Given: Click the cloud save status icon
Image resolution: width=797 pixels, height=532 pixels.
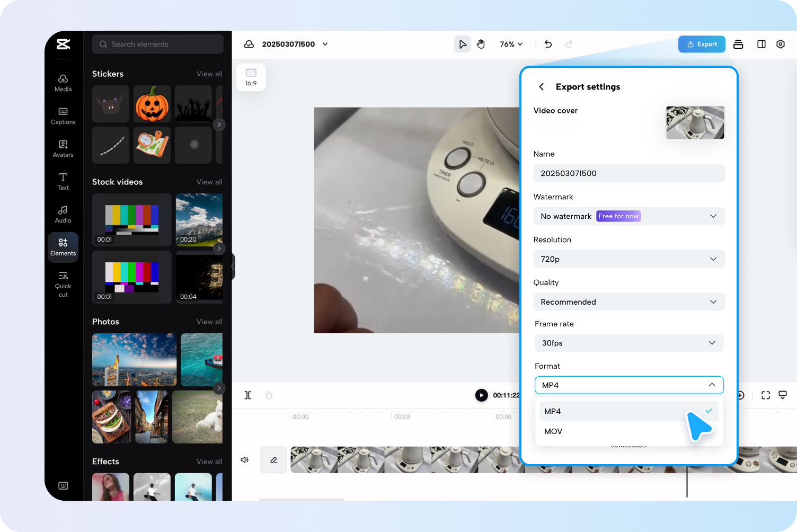Looking at the screenshot, I should (249, 45).
